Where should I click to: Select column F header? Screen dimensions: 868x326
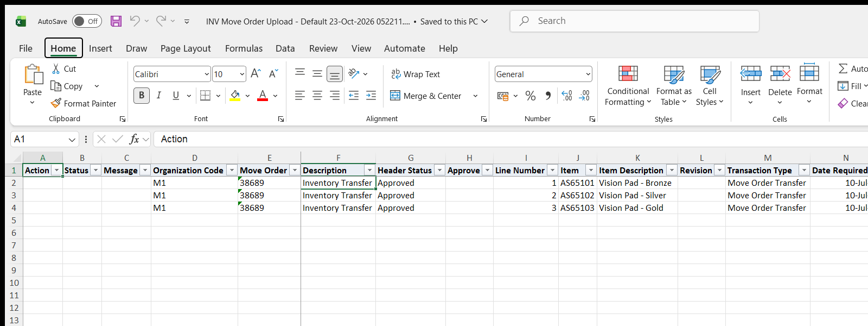[x=338, y=158]
